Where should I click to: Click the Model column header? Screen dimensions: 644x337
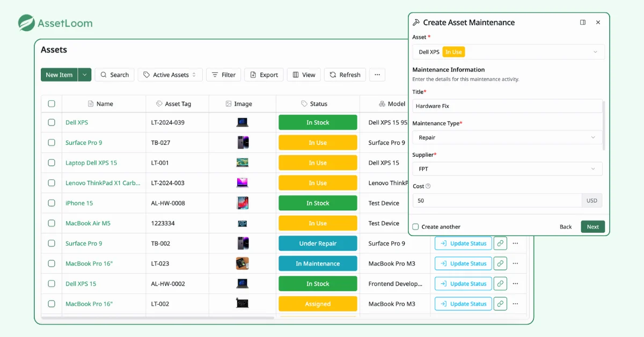392,104
